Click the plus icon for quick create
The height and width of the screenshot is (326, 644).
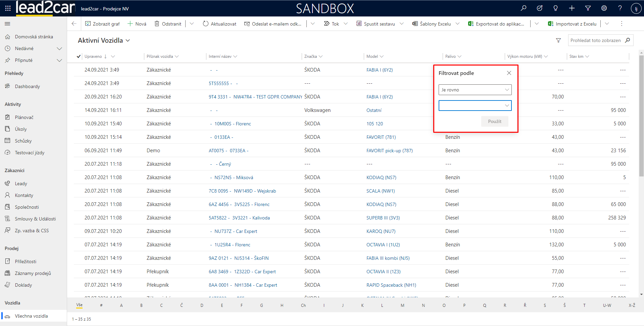click(572, 8)
